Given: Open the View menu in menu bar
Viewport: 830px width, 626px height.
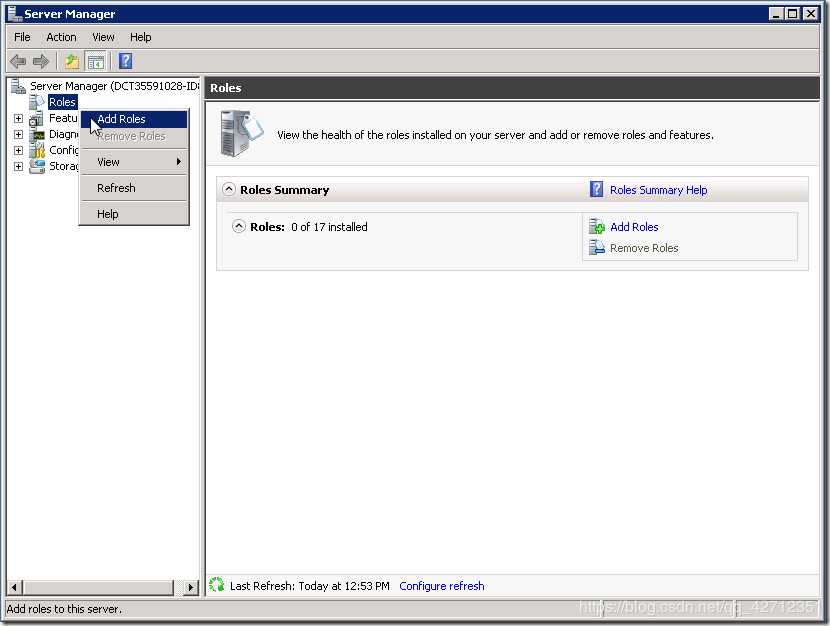Looking at the screenshot, I should pos(103,37).
